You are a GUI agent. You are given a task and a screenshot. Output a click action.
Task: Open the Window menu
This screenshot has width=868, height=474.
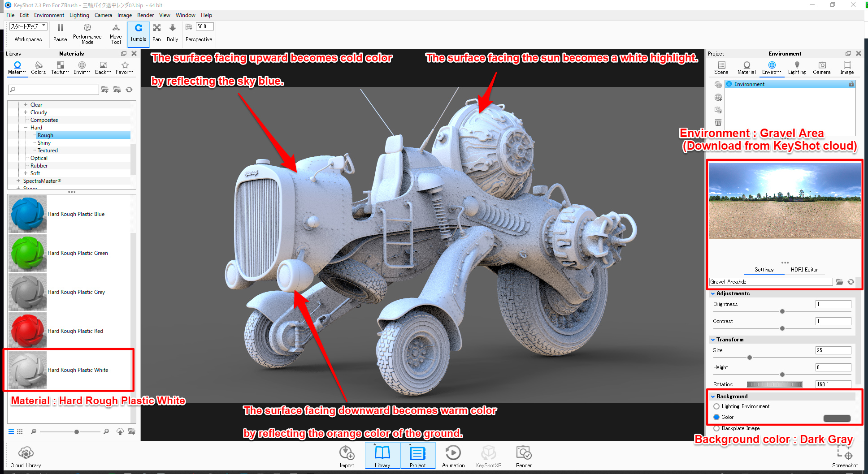click(x=185, y=15)
